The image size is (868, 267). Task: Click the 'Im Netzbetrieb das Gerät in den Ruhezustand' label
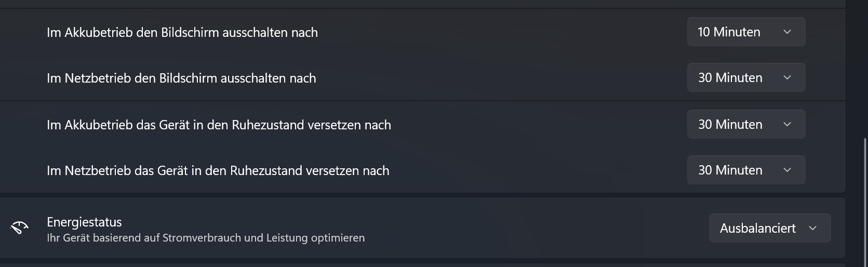point(217,170)
